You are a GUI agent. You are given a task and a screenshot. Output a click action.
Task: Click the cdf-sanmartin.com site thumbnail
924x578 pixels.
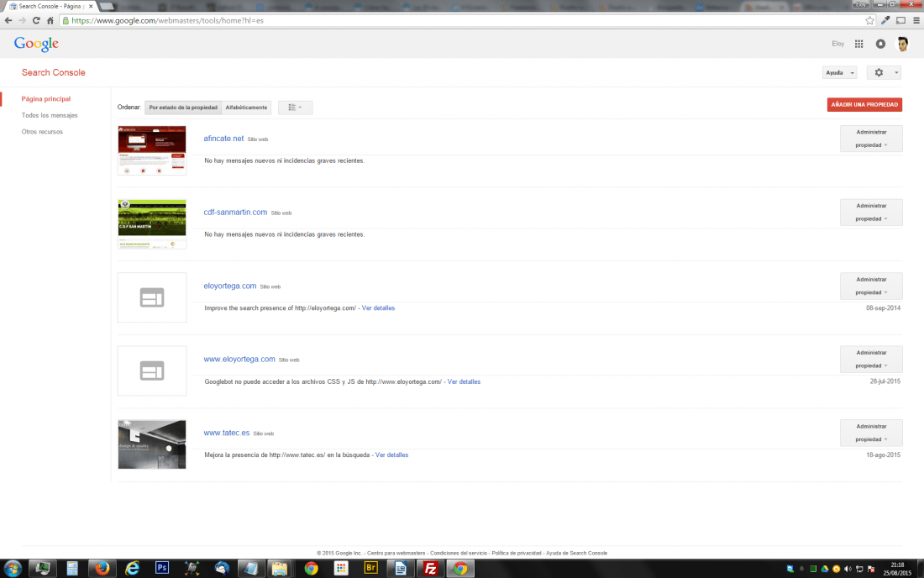tap(152, 224)
